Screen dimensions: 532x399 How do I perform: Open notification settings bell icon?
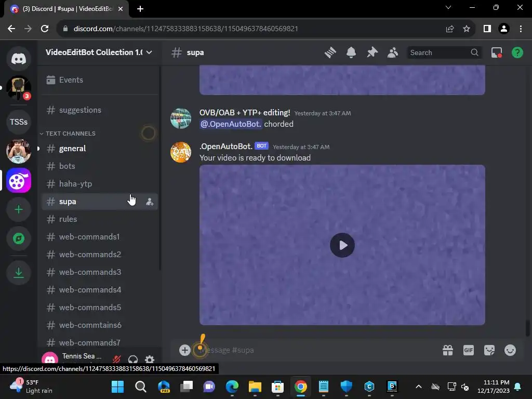[351, 52]
